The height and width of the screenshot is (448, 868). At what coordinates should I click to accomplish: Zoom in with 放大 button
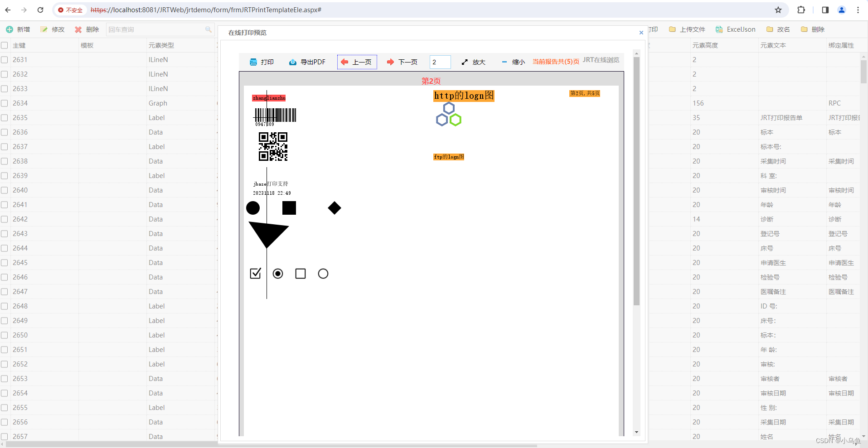tap(474, 62)
